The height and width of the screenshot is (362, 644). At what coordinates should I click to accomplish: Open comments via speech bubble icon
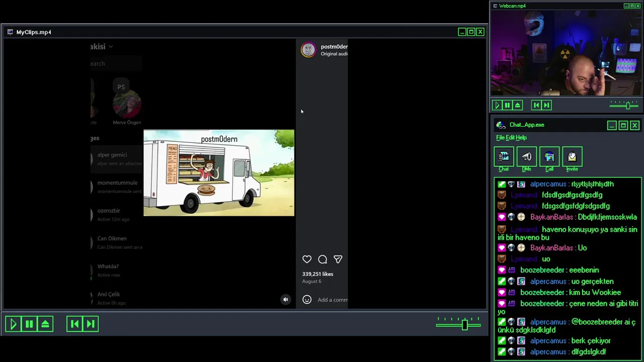pyautogui.click(x=323, y=259)
